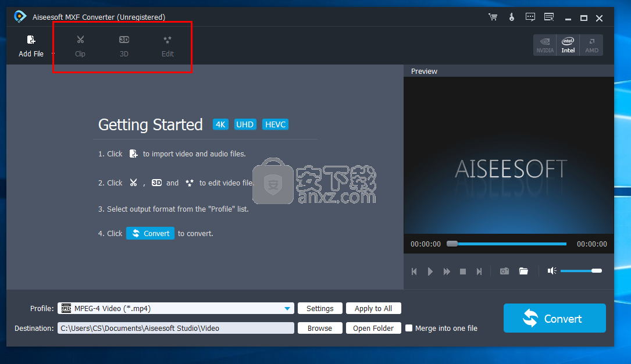Click the preview seek progress bar
The image size is (631, 364).
(x=507, y=244)
